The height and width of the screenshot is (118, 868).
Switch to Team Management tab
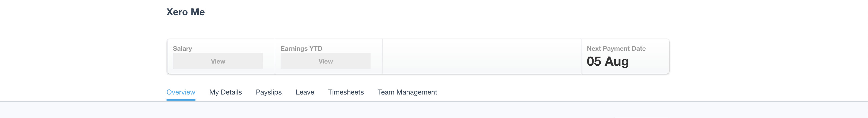click(407, 92)
